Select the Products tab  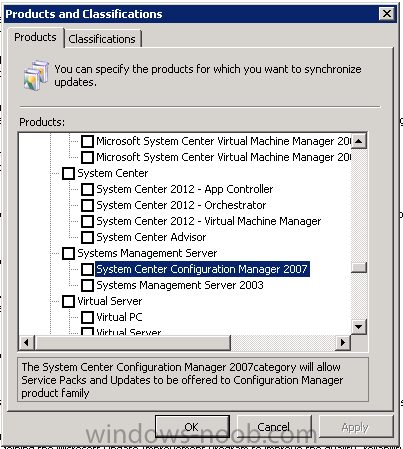(35, 37)
